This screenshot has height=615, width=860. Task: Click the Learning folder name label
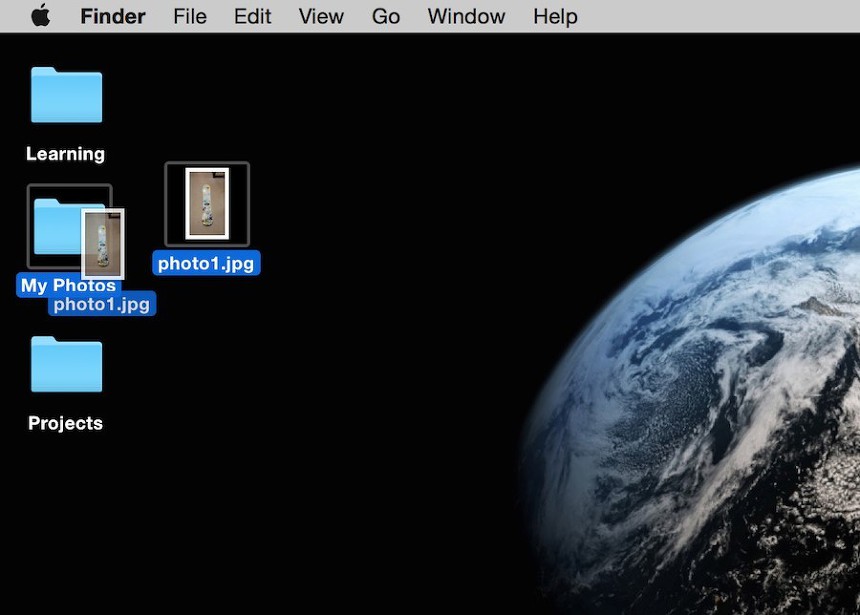tap(65, 154)
